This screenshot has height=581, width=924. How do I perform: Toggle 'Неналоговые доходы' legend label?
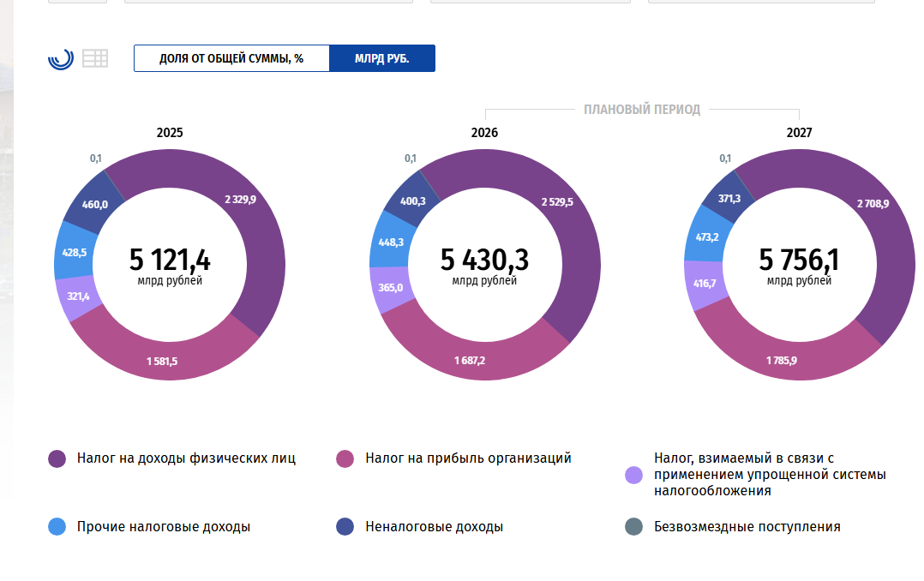click(x=434, y=527)
